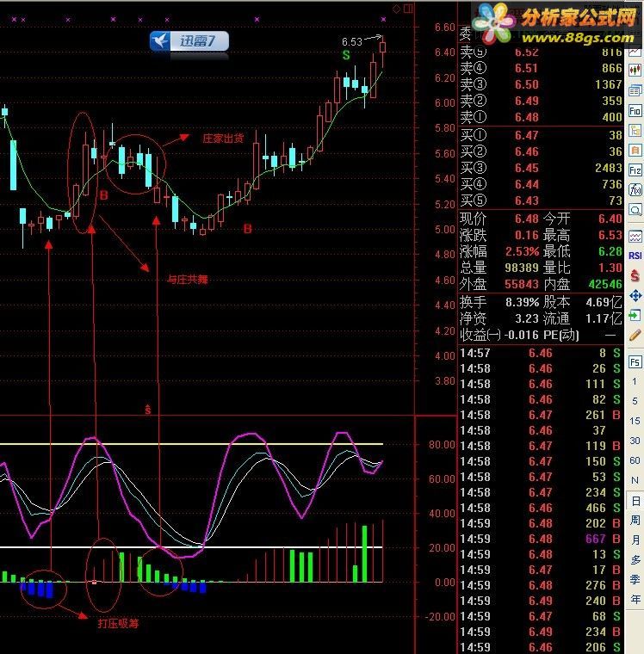Click the 买③ bid row 6.45
Image resolution: width=644 pixels, height=654 pixels.
click(x=541, y=168)
